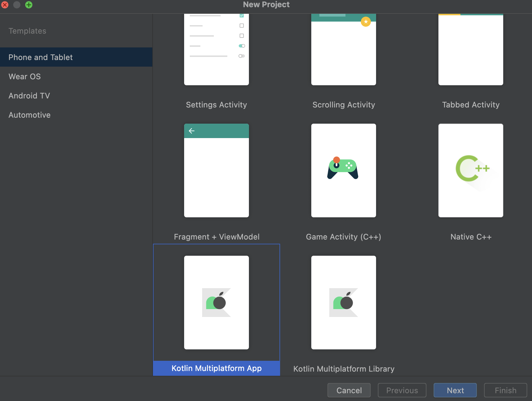The image size is (532, 401).
Task: Select the Settings Activity template thumbnail
Action: [216, 50]
